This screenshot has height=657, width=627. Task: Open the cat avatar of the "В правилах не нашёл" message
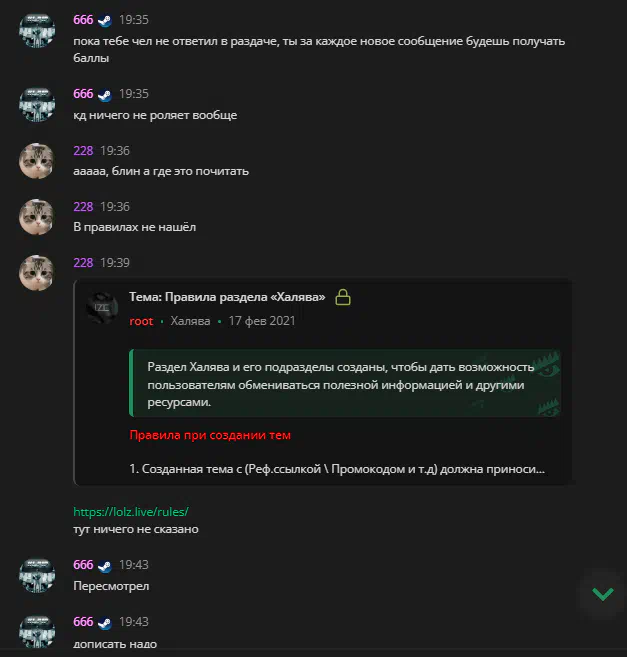(37, 217)
